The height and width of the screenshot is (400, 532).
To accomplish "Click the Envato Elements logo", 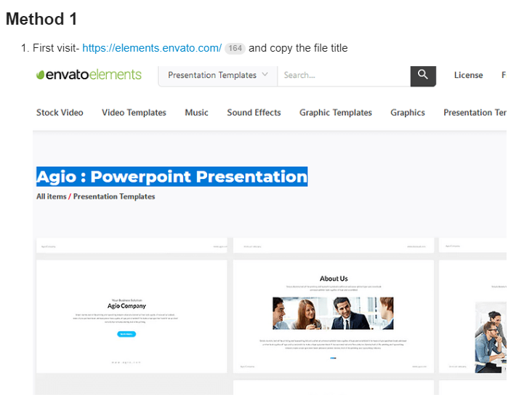I will point(89,75).
